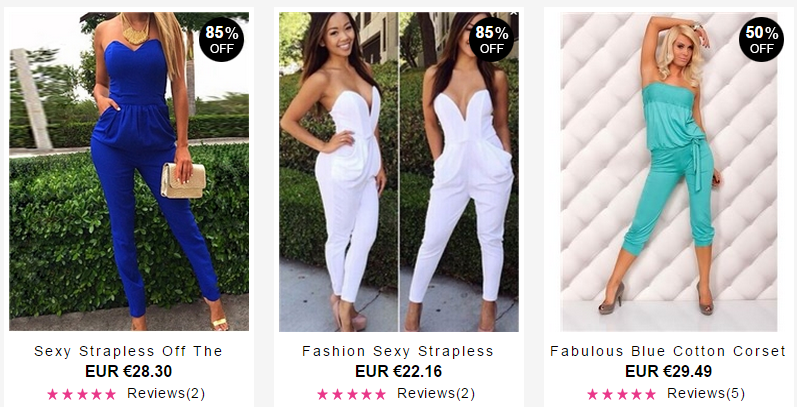Open the smiling model photo in white jumpsuit

click(x=339, y=172)
